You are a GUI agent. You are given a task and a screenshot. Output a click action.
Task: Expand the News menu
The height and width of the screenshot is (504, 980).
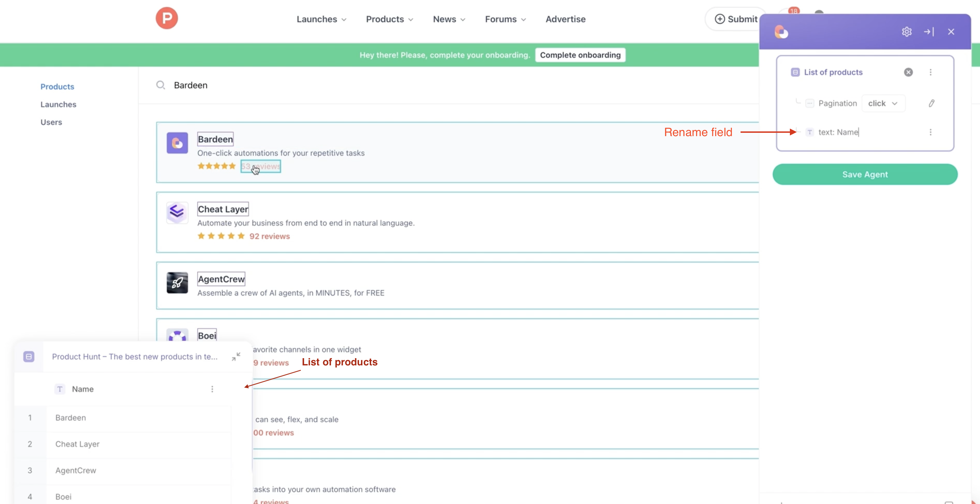(449, 19)
